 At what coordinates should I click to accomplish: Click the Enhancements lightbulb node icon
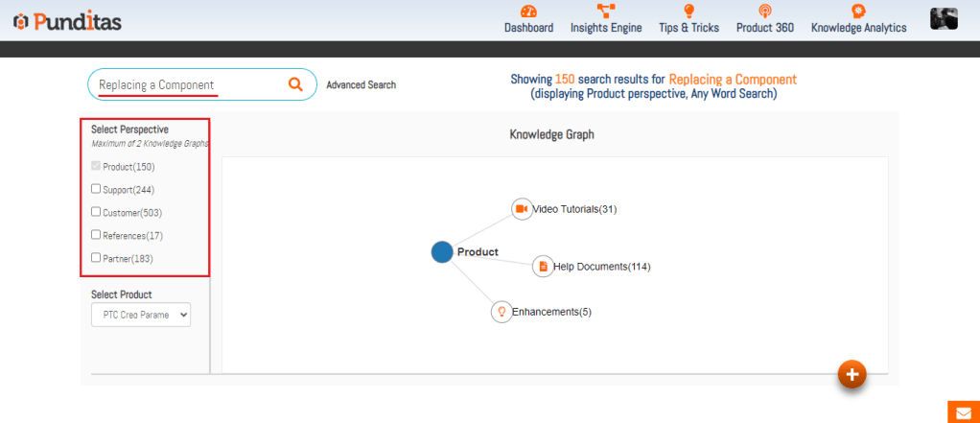point(501,312)
